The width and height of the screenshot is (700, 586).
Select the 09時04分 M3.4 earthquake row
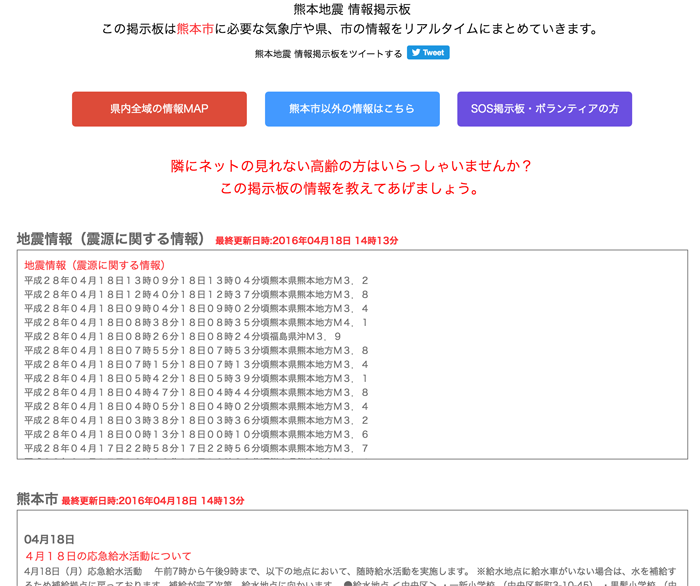pos(196,308)
